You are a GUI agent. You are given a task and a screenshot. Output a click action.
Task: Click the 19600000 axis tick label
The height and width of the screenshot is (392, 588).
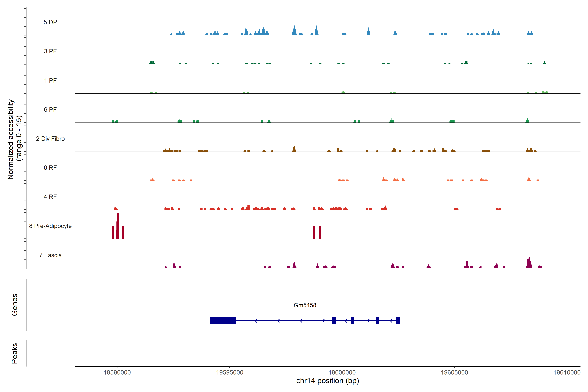(342, 372)
